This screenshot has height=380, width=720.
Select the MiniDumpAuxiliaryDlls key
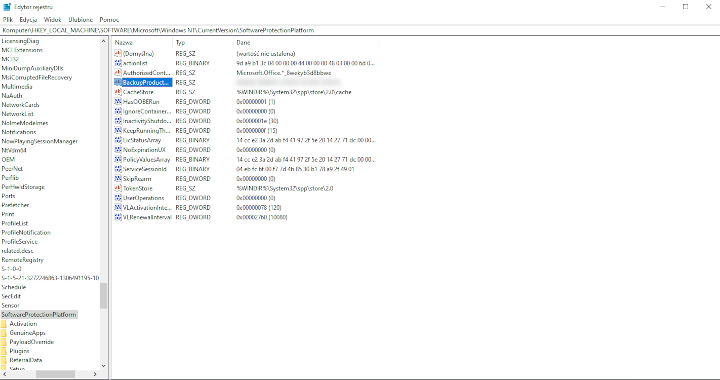pyautogui.click(x=32, y=68)
